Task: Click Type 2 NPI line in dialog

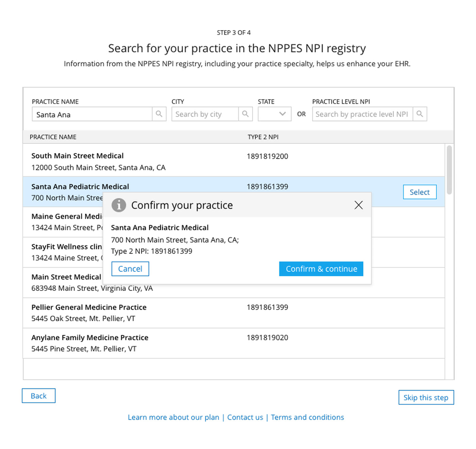Action: pyautogui.click(x=152, y=251)
